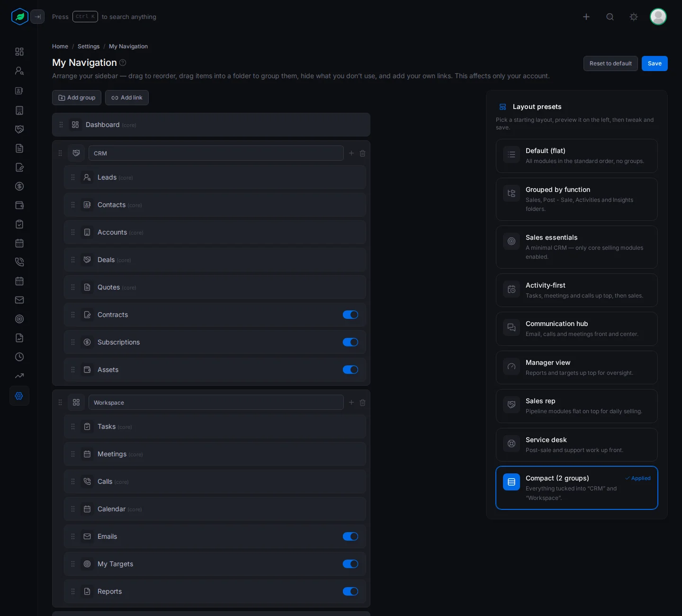Toggle theme with sun icon
682x616 pixels.
coord(634,17)
